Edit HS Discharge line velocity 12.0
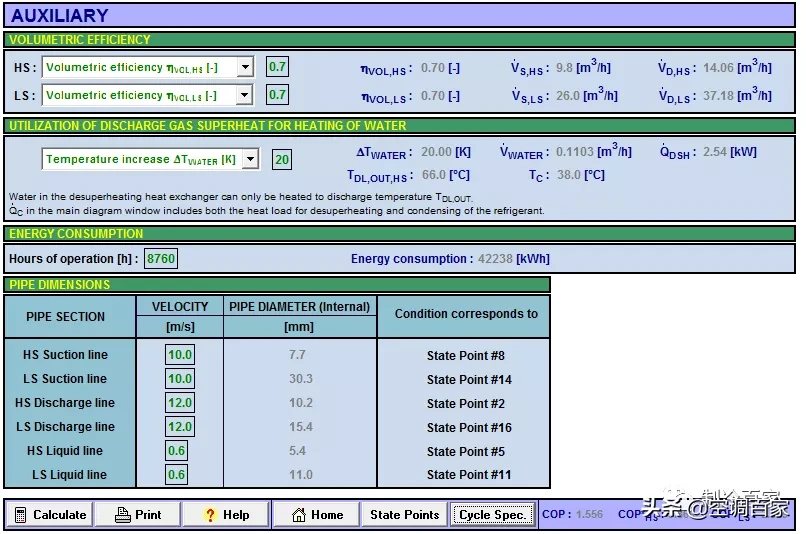Image resolution: width=806 pixels, height=534 pixels. (180, 402)
